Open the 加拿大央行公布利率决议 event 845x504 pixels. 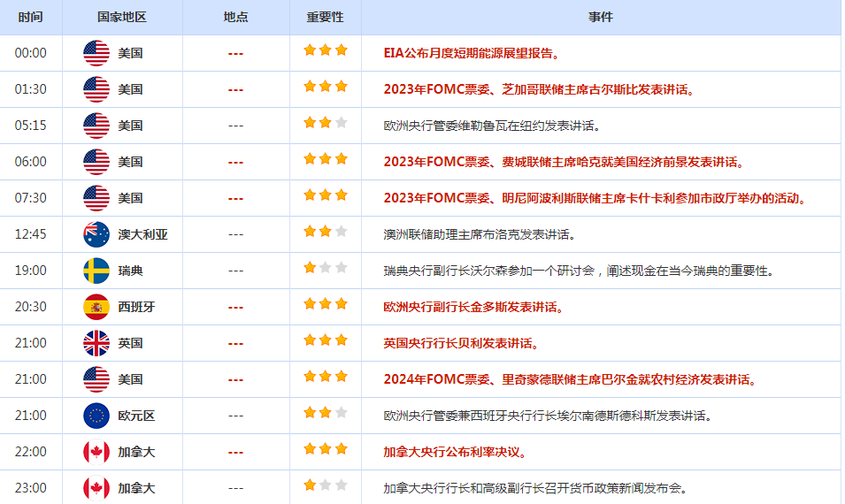(455, 452)
